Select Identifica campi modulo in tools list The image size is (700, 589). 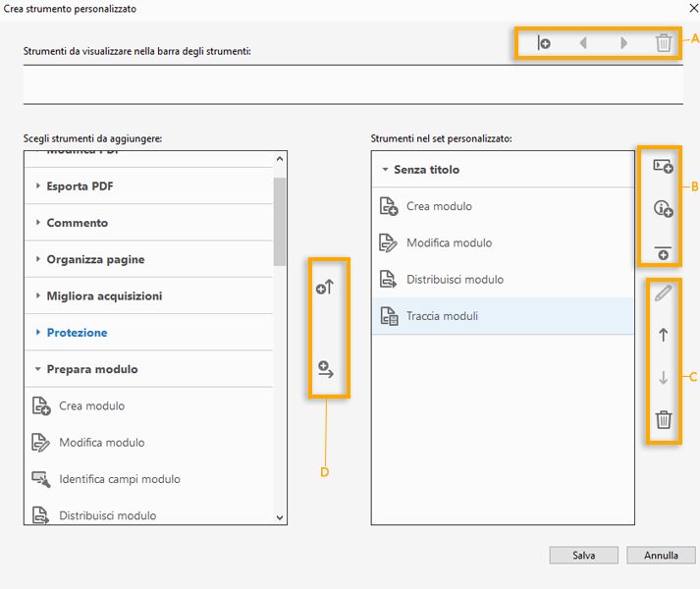(119, 479)
